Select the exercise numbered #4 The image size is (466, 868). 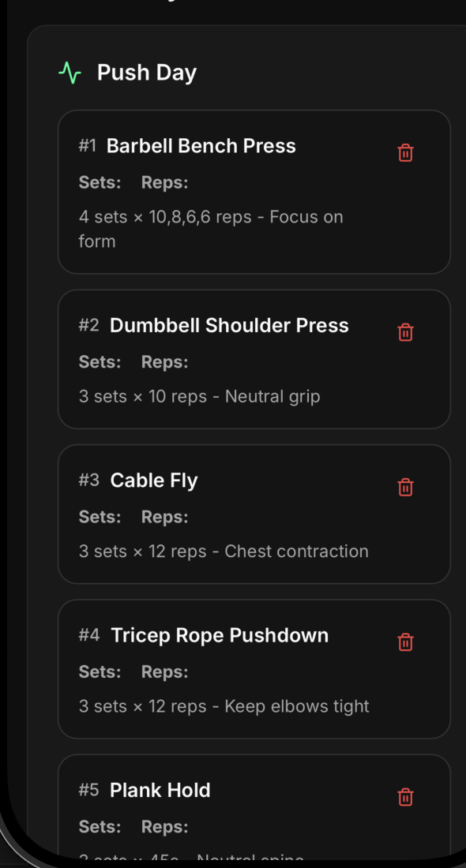[x=237, y=669]
